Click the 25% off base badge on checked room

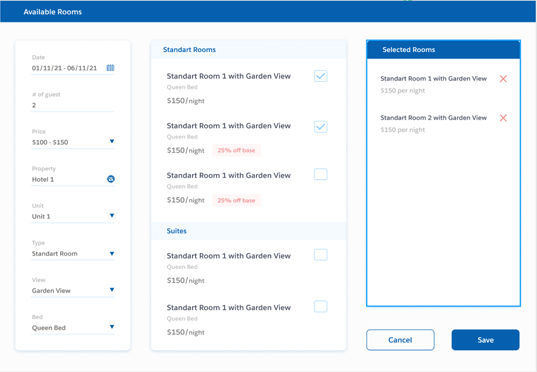click(236, 150)
